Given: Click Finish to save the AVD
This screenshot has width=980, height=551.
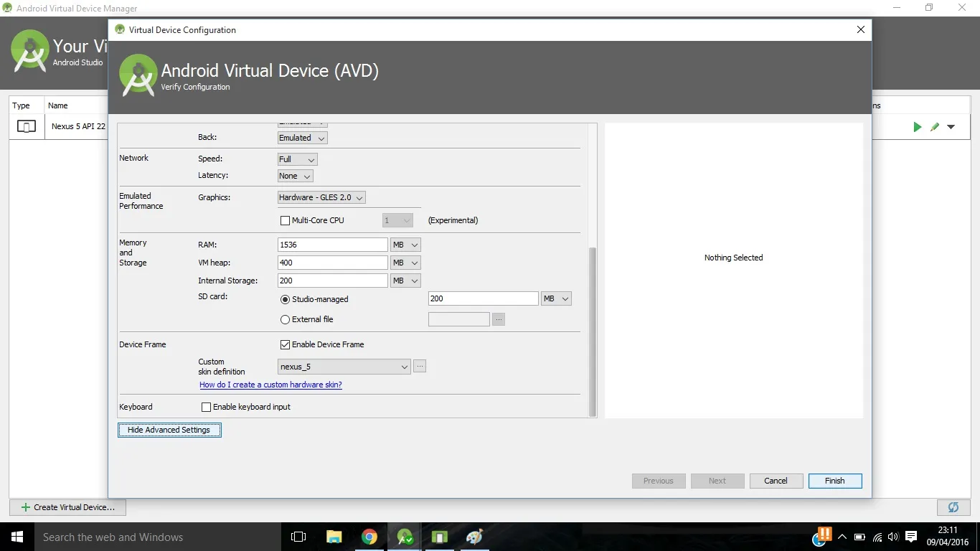Looking at the screenshot, I should (835, 481).
